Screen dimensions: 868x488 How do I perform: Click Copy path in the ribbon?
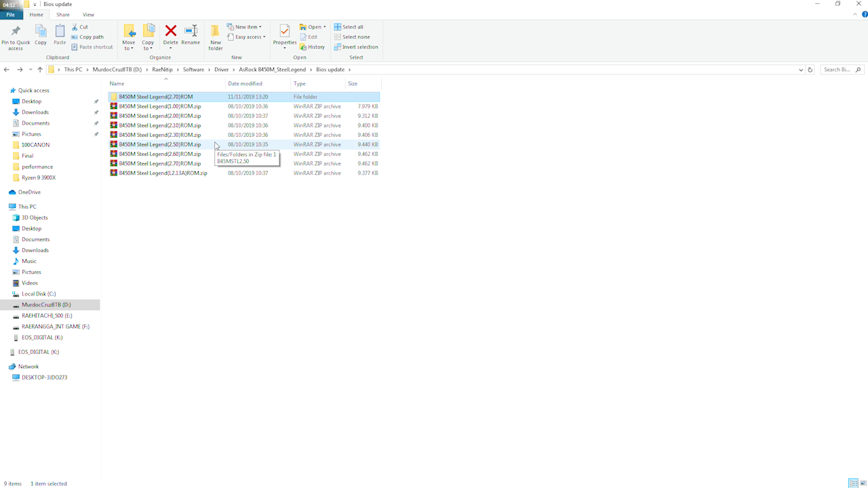point(87,37)
